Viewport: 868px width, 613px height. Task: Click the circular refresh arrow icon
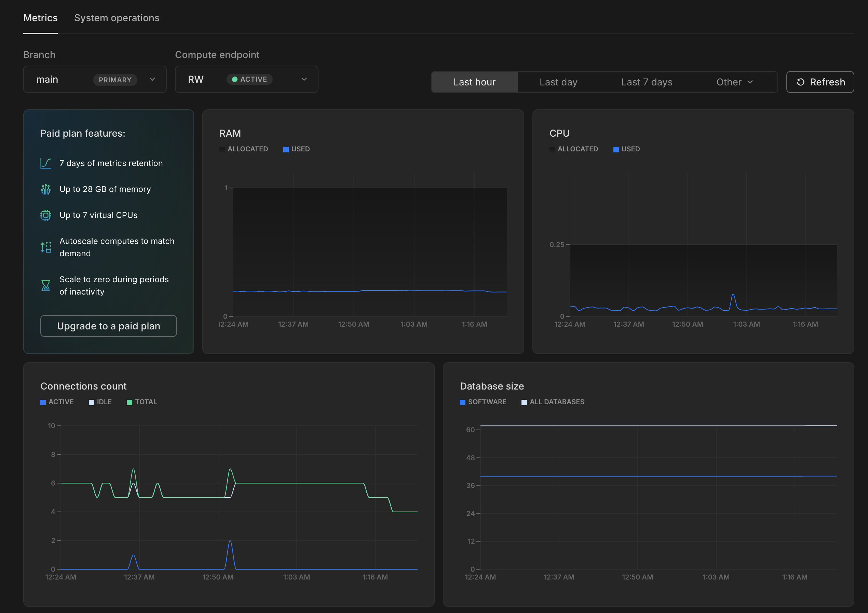[800, 82]
